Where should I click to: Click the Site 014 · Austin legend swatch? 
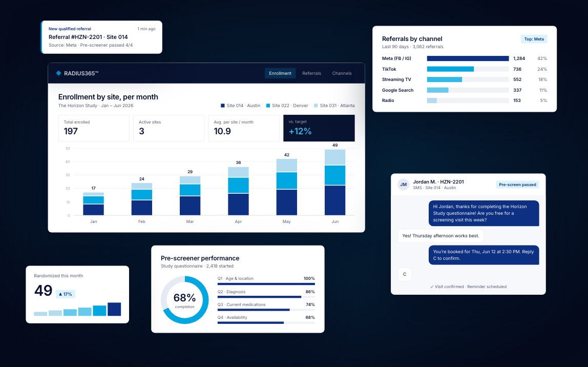point(223,106)
